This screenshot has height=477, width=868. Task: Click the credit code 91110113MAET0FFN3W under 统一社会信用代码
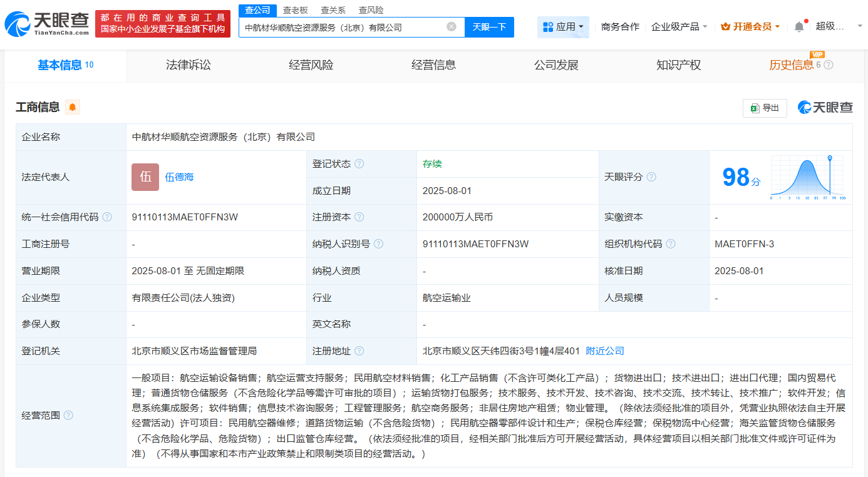tap(185, 217)
